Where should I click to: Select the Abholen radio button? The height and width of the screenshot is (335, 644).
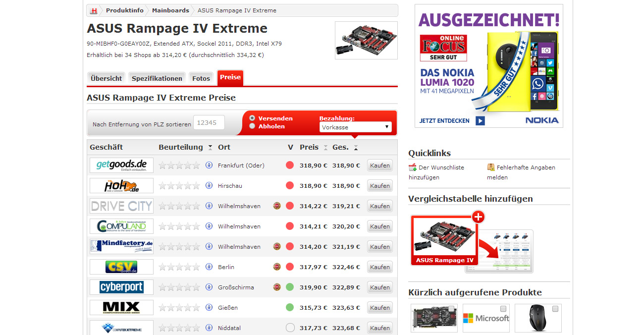(x=252, y=126)
